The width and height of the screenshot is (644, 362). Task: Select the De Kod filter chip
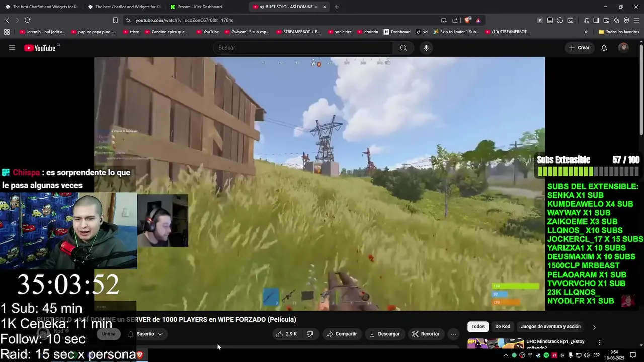(503, 327)
